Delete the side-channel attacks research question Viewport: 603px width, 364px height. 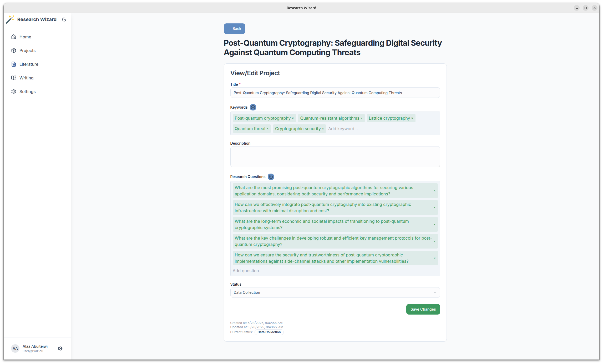coord(434,258)
